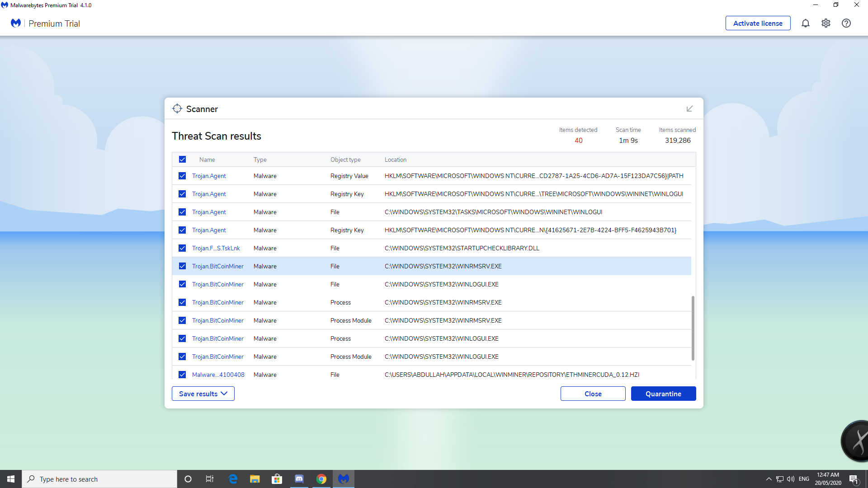Sort by the Location column header

pyautogui.click(x=396, y=160)
